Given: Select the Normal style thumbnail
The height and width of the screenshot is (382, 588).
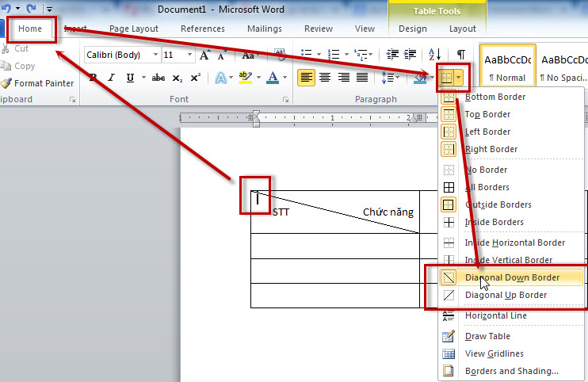Looking at the screenshot, I should 506,67.
